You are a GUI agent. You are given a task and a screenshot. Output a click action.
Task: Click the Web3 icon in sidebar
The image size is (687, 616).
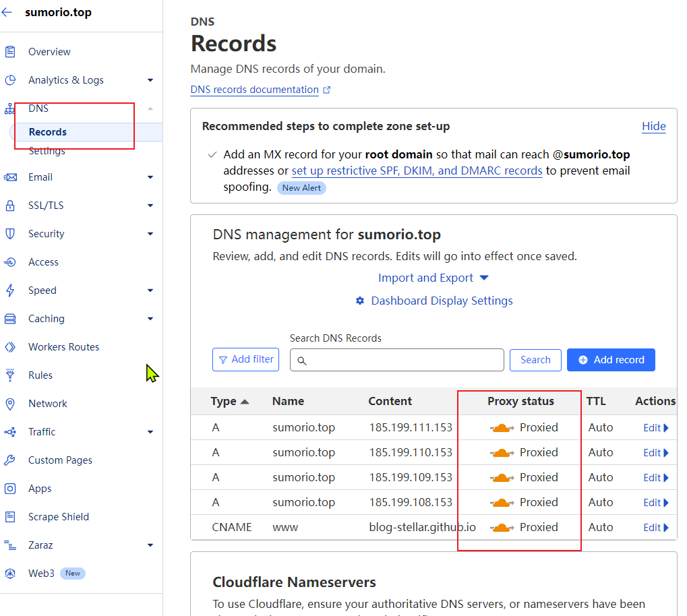point(10,574)
